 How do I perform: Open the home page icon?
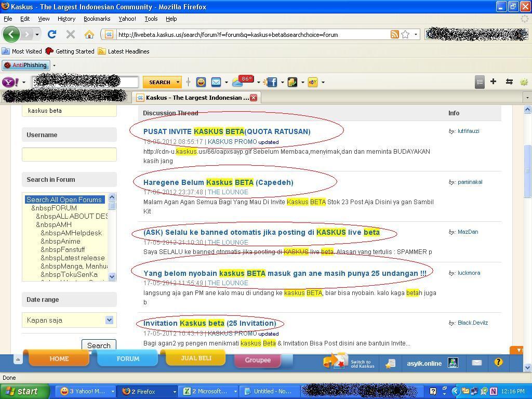tap(89, 34)
